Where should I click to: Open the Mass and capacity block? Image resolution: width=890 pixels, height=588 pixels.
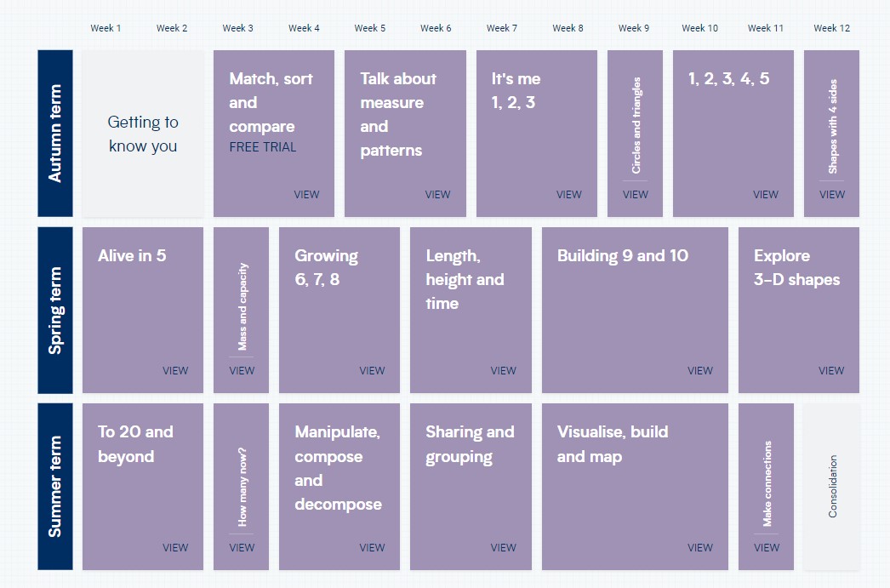coord(242,310)
